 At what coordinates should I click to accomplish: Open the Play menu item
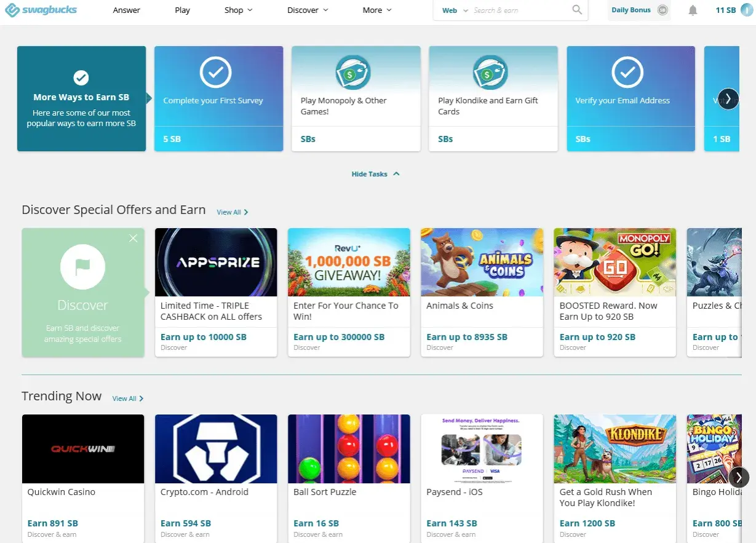point(183,10)
